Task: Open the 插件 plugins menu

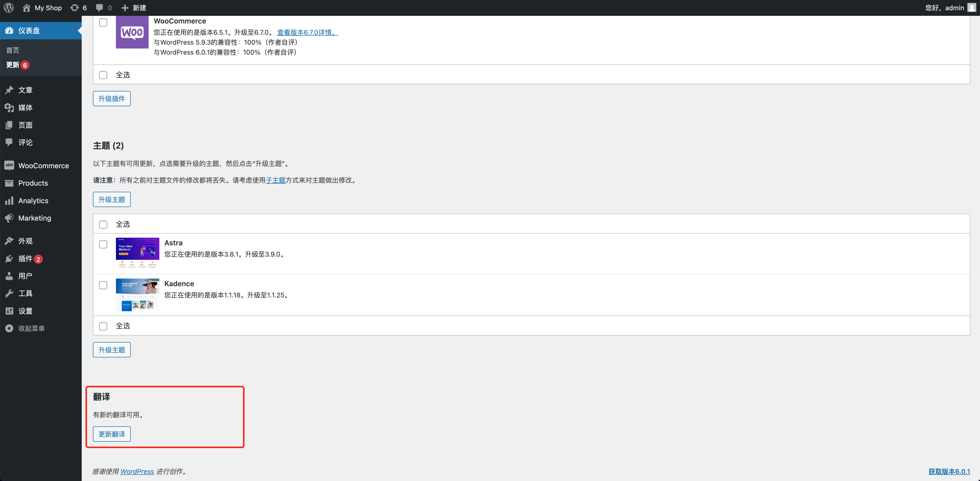Action: point(25,259)
